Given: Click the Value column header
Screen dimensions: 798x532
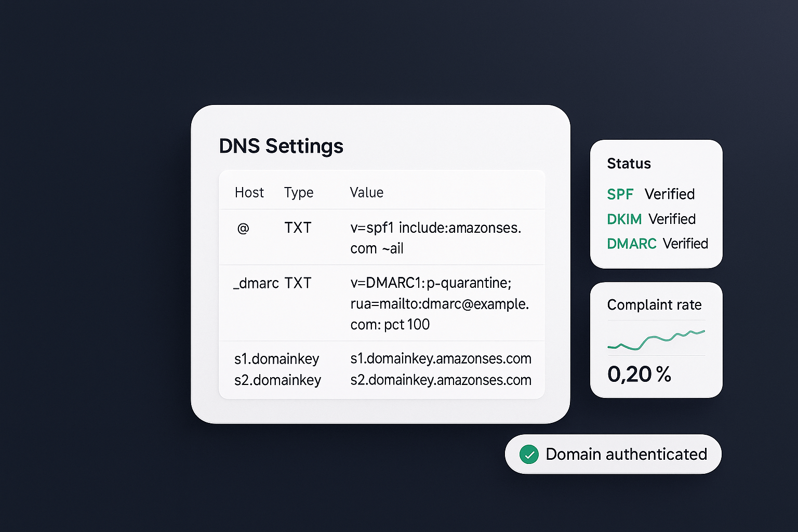Looking at the screenshot, I should click(x=366, y=193).
